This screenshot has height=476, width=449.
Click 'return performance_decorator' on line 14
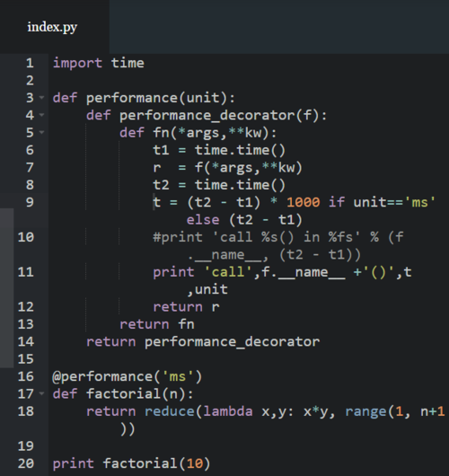coord(203,342)
